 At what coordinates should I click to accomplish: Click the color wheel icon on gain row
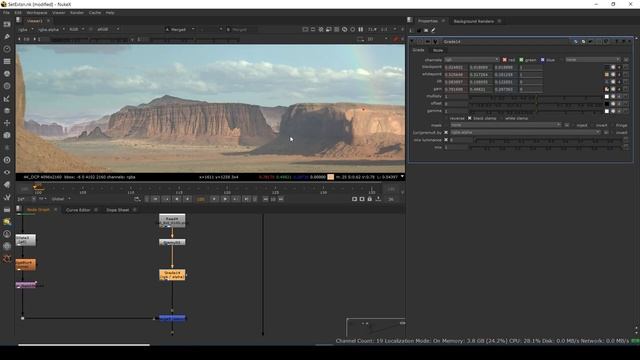613,89
